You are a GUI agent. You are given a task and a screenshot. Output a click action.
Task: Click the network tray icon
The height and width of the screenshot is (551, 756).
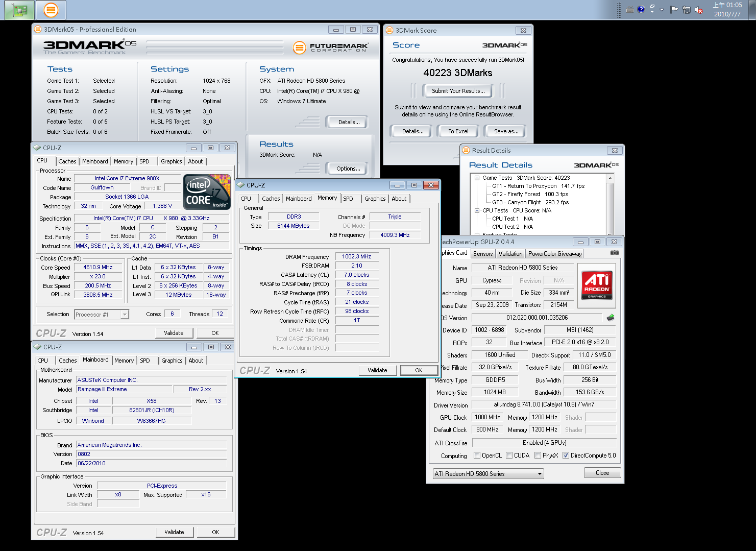tap(687, 10)
